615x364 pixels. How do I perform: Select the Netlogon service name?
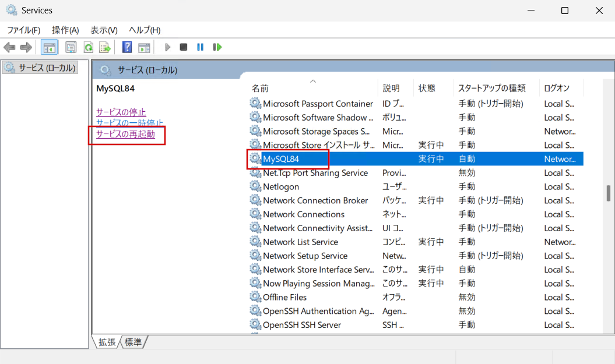tap(281, 186)
